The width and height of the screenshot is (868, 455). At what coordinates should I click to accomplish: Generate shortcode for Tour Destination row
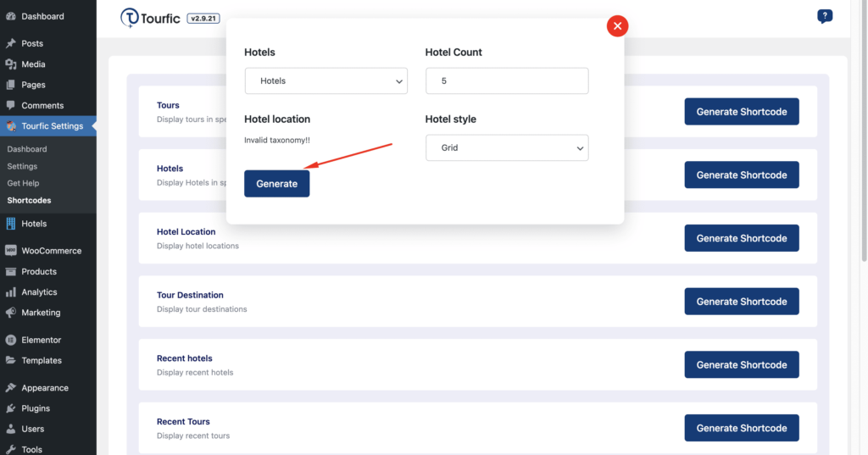[741, 302]
